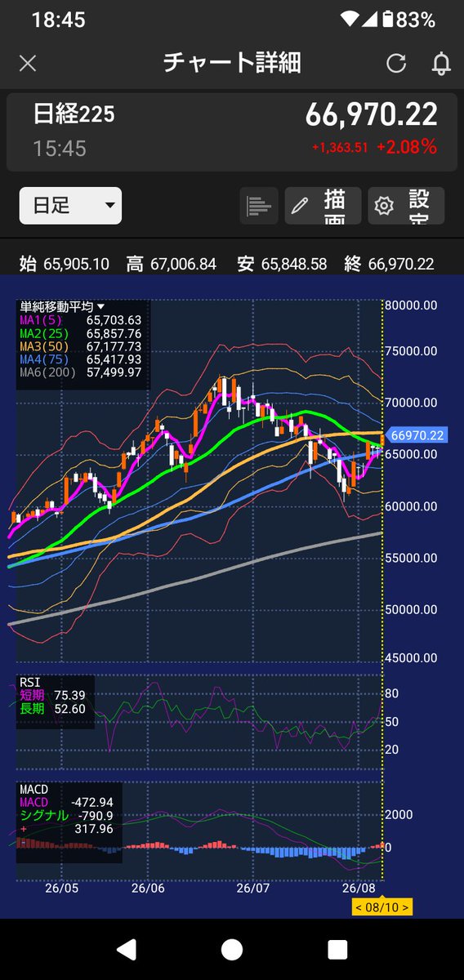
Task: Tap the 26/07 date label on axis
Action: point(253,888)
